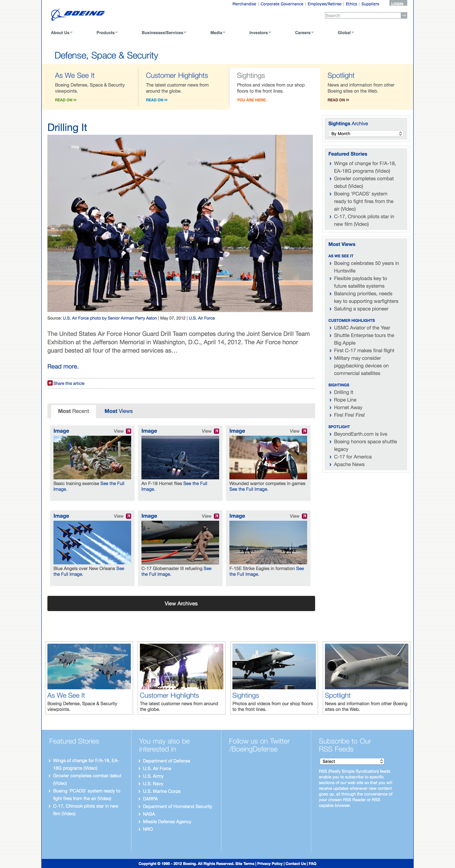
Task: Open Site Terms footer link
Action: (x=245, y=863)
